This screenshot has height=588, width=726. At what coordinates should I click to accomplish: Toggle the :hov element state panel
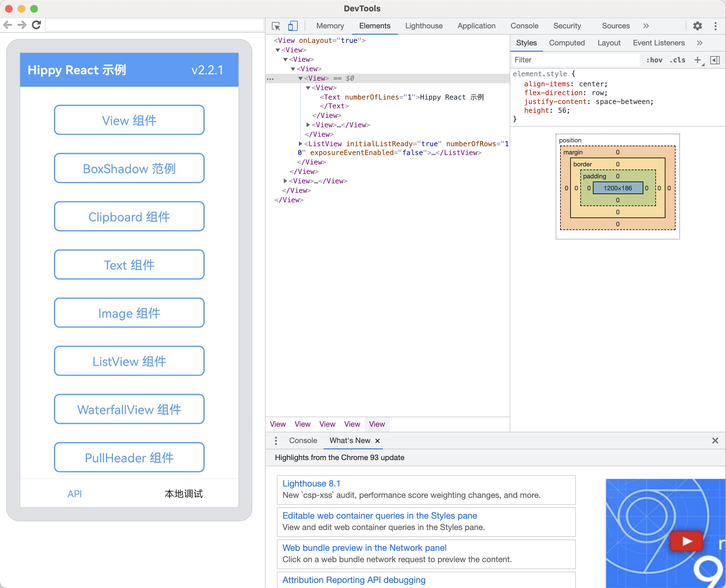pos(654,60)
